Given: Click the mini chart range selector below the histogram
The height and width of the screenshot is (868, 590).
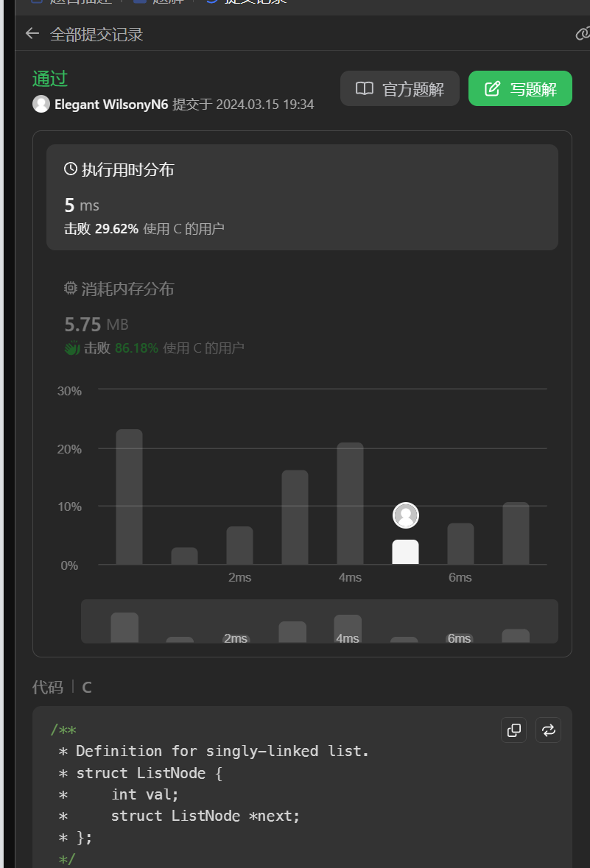Looking at the screenshot, I should tap(319, 621).
